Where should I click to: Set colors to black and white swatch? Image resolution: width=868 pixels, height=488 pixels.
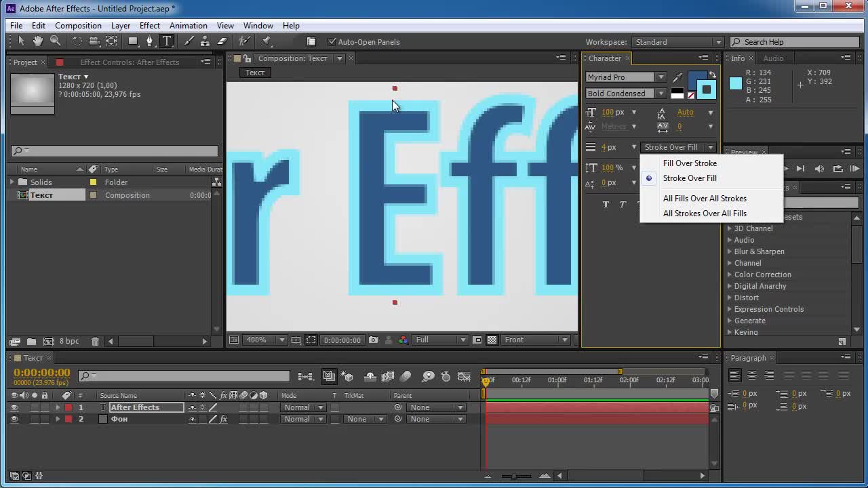(677, 94)
